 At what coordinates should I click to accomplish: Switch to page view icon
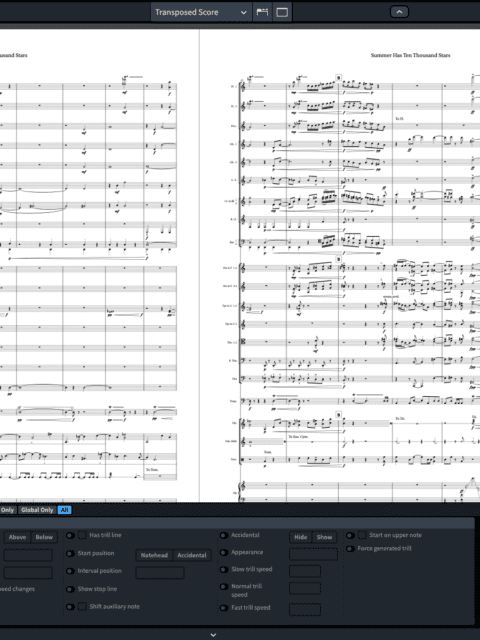(282, 12)
